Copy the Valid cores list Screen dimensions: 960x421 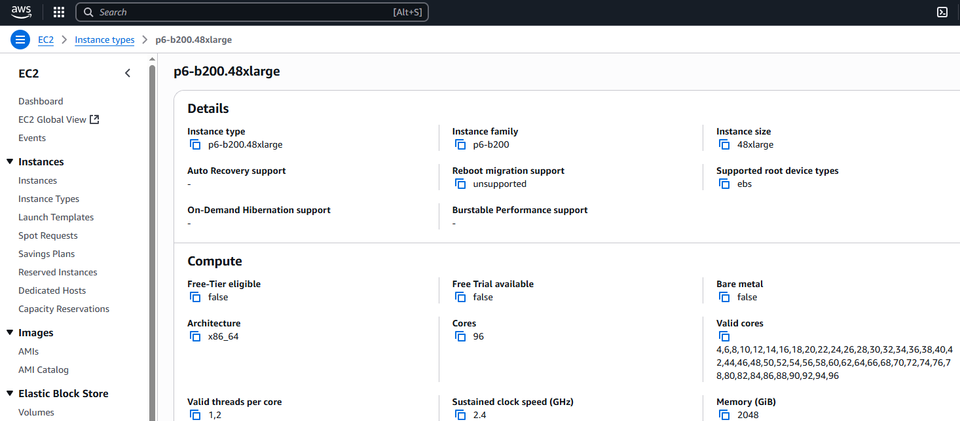pos(724,337)
